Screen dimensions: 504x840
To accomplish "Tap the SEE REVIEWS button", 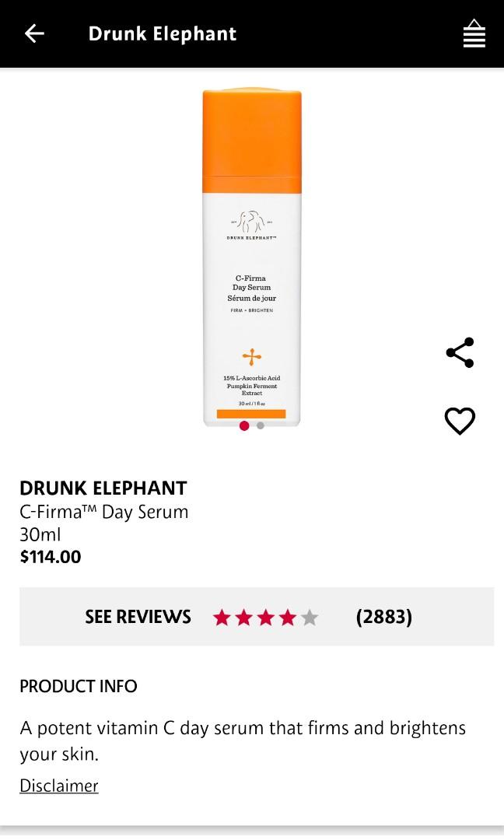I will [x=138, y=616].
